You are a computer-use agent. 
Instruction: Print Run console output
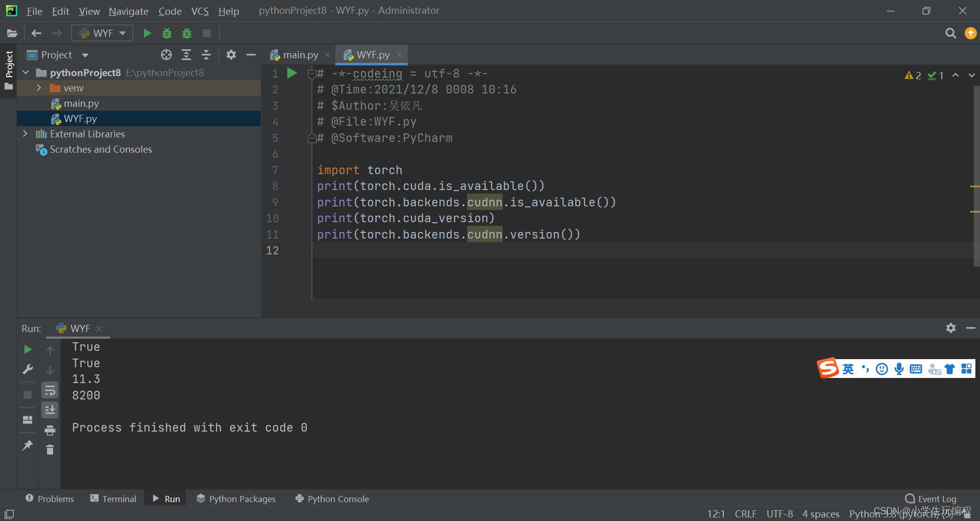50,430
